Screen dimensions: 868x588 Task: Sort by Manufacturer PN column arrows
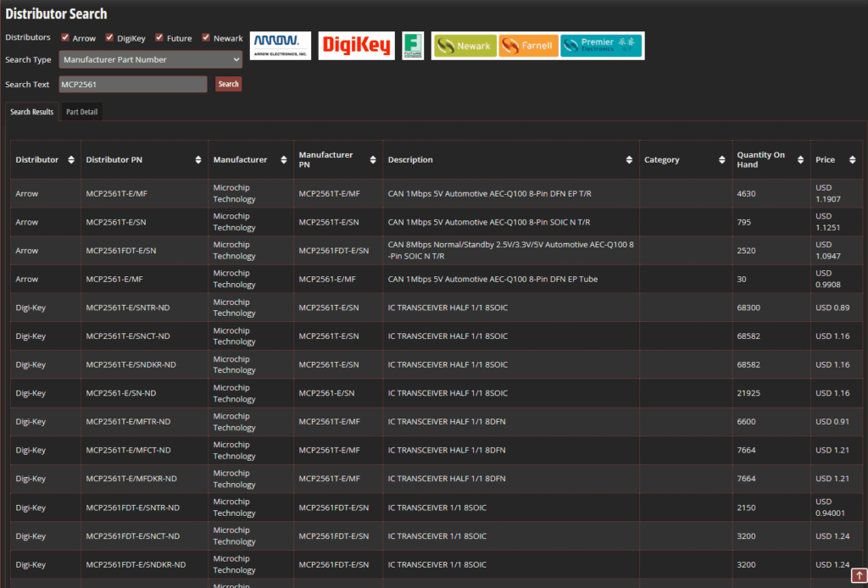coord(373,160)
